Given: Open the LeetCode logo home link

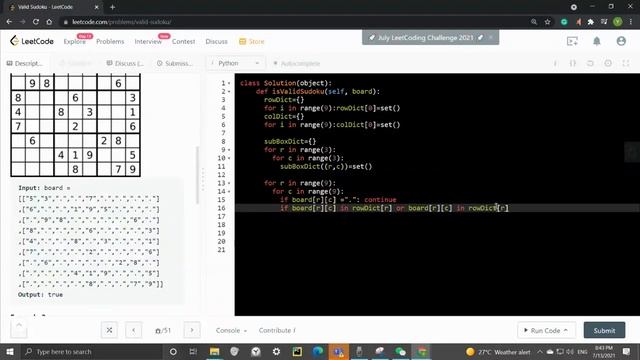Looking at the screenshot, I should (31, 41).
